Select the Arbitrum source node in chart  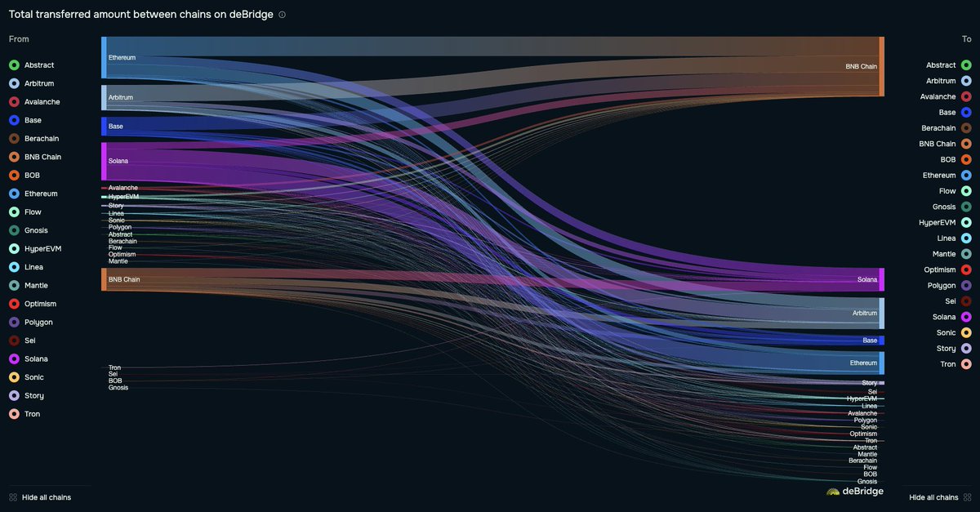[104, 97]
